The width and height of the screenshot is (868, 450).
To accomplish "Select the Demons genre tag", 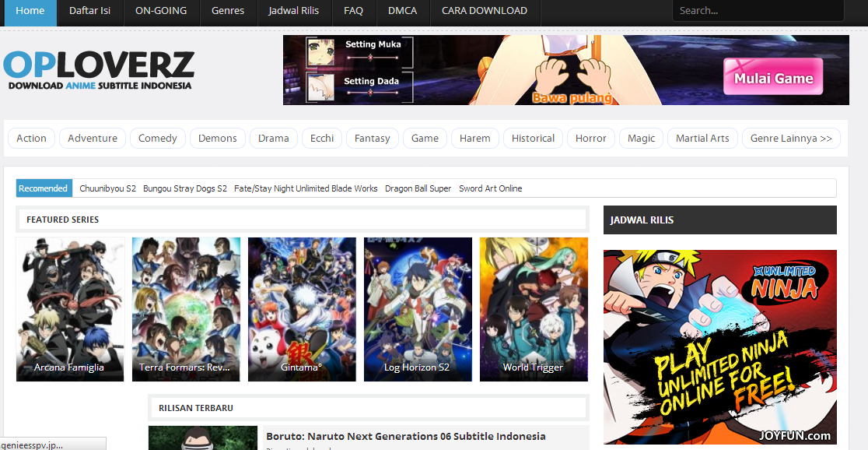I will click(x=218, y=139).
